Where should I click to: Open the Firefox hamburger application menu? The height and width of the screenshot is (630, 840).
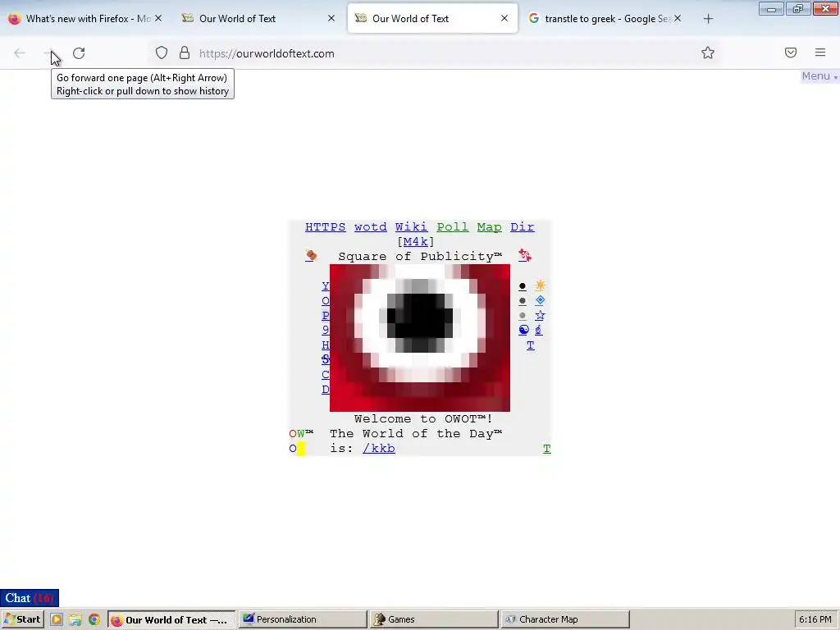820,52
